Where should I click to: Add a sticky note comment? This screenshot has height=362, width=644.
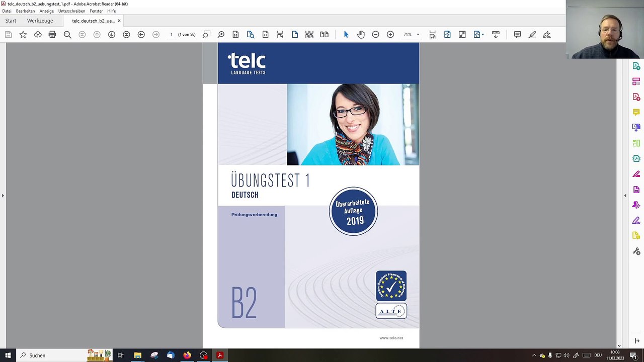click(x=517, y=34)
